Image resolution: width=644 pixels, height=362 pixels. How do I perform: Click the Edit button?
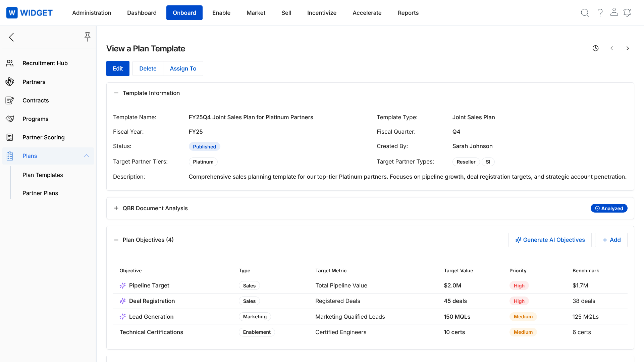coord(118,69)
